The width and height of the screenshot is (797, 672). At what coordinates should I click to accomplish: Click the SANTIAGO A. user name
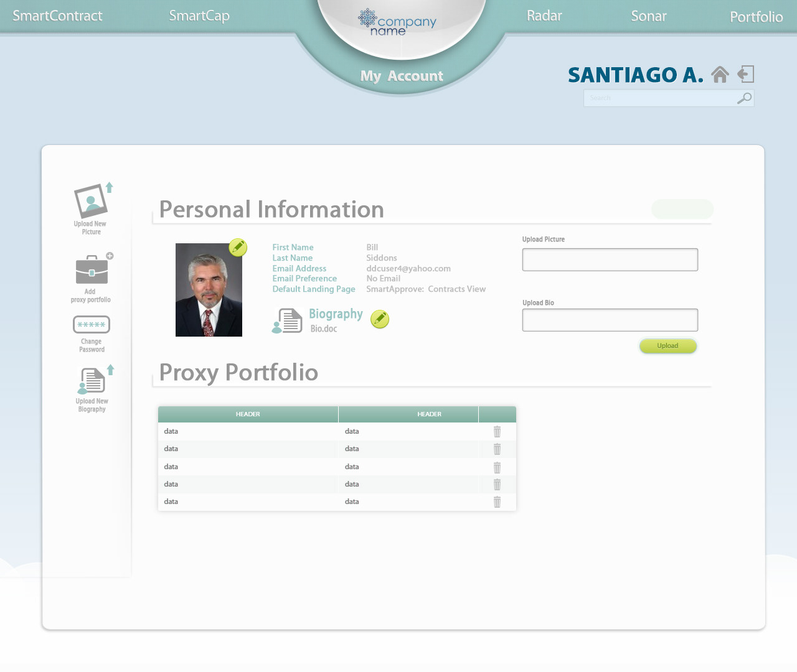click(636, 75)
